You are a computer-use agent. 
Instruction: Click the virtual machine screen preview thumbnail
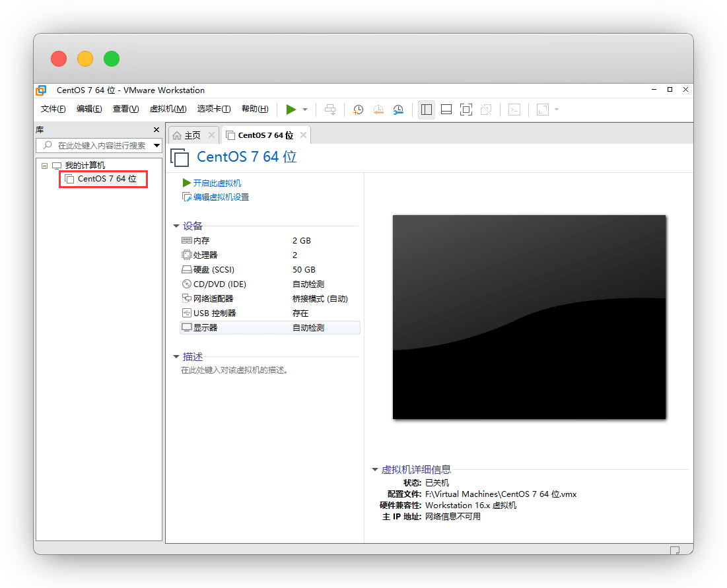[x=529, y=317]
